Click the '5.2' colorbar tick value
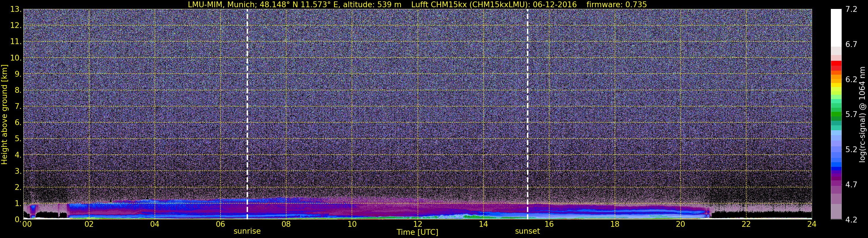Viewport: 868px width, 238px height. coord(851,149)
